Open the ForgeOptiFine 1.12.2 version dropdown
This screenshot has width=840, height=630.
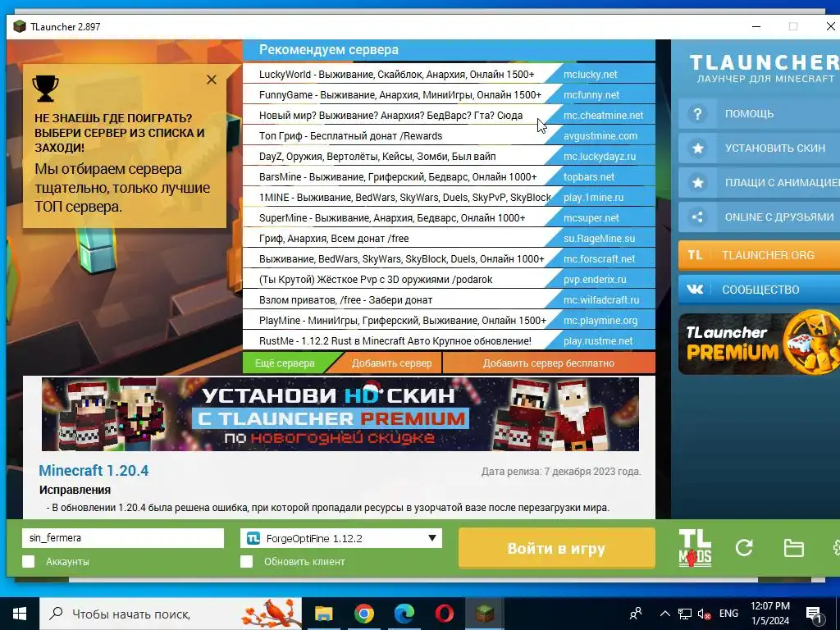tap(341, 538)
